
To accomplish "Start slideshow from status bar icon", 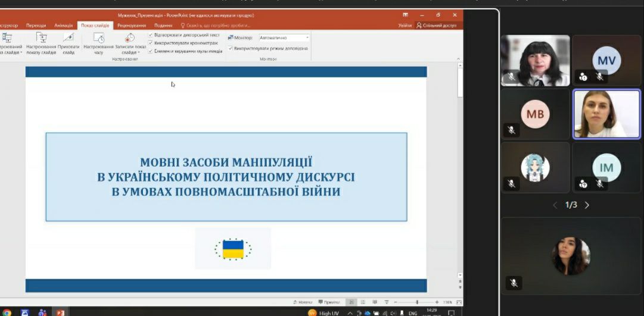I will tap(387, 302).
